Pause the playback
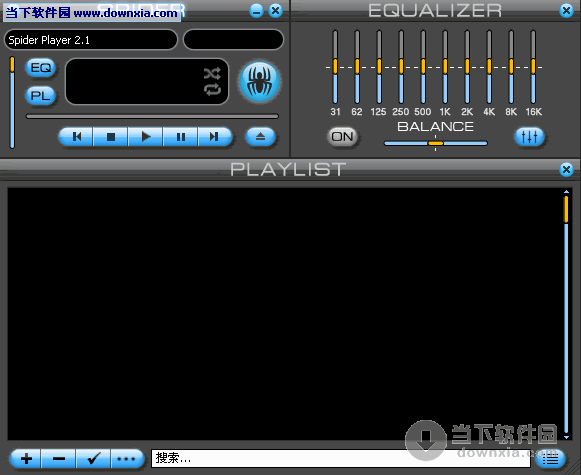 point(180,137)
